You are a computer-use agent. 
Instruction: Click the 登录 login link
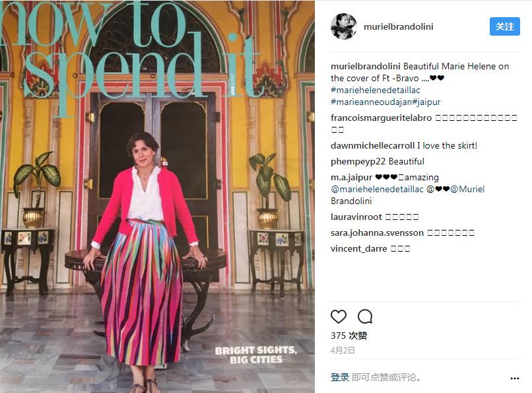pos(340,377)
